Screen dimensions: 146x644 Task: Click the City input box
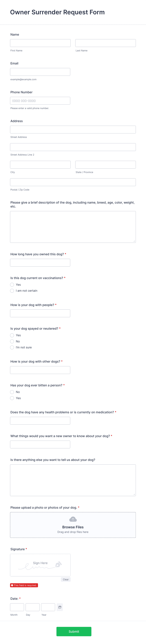[40, 165]
